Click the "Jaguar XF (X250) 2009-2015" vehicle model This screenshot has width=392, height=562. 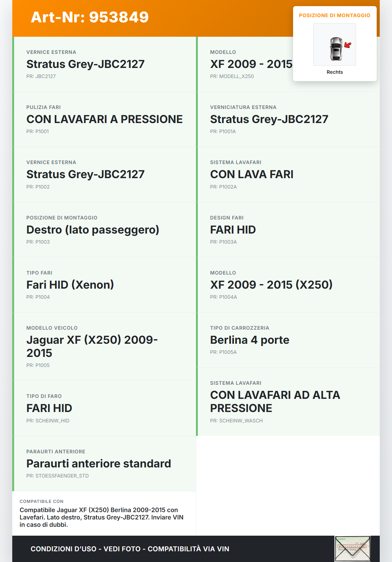[92, 346]
